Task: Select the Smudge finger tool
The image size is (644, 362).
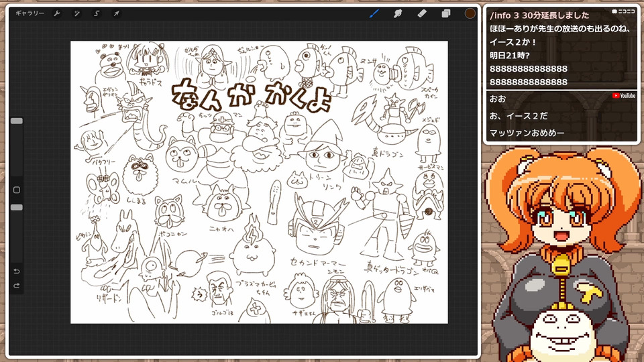Action: tap(398, 13)
